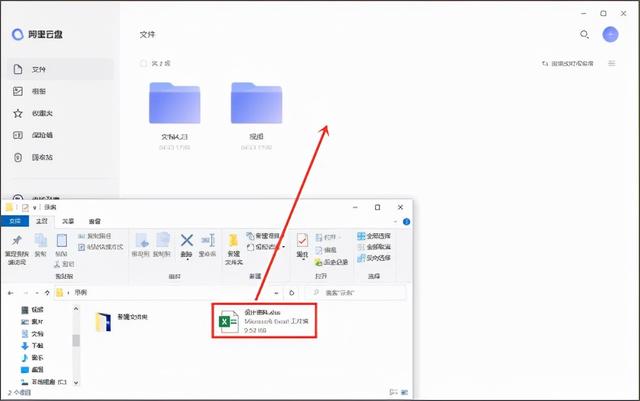640x401 pixels.
Task: Switch Explorer to details view status icon
Action: (393, 392)
